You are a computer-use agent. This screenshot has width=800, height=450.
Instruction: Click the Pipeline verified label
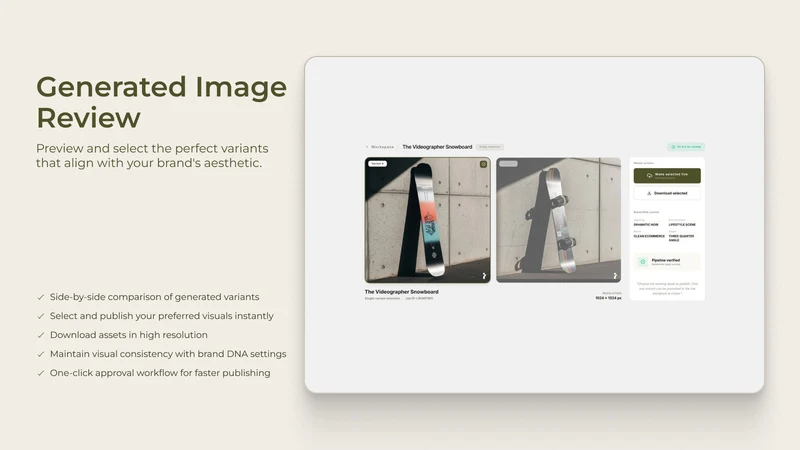coord(666,260)
